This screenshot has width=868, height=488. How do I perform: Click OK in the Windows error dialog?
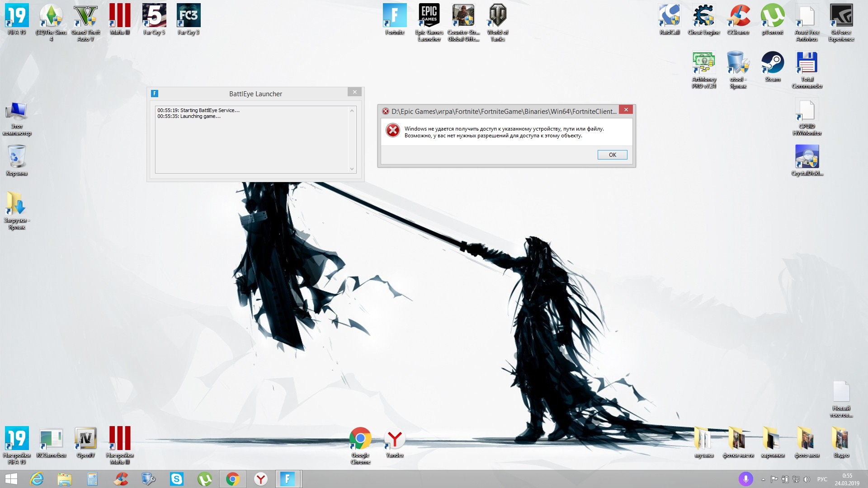tap(612, 155)
